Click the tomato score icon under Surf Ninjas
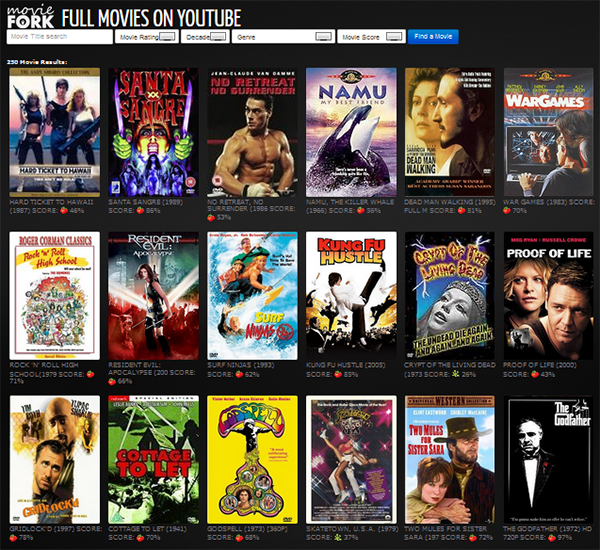This screenshot has height=550, width=600. click(x=240, y=375)
